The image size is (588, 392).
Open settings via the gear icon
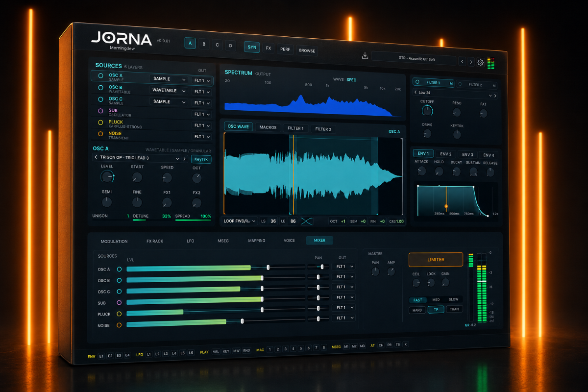pos(481,63)
